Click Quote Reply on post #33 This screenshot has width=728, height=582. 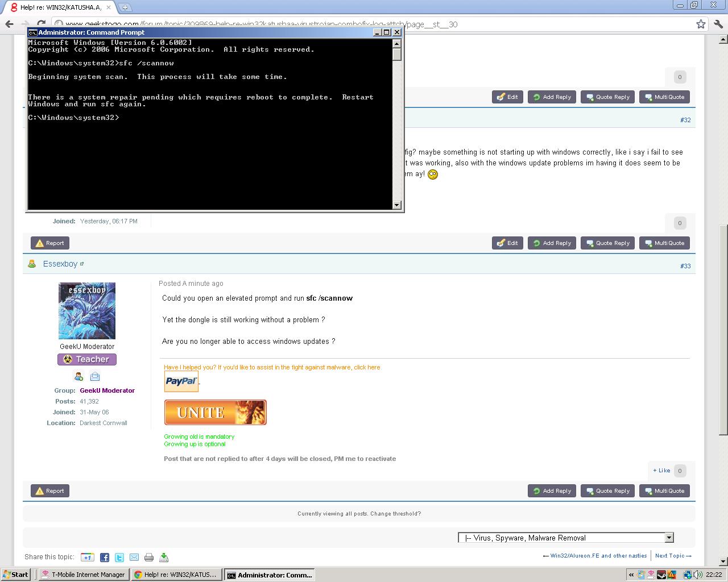[607, 491]
